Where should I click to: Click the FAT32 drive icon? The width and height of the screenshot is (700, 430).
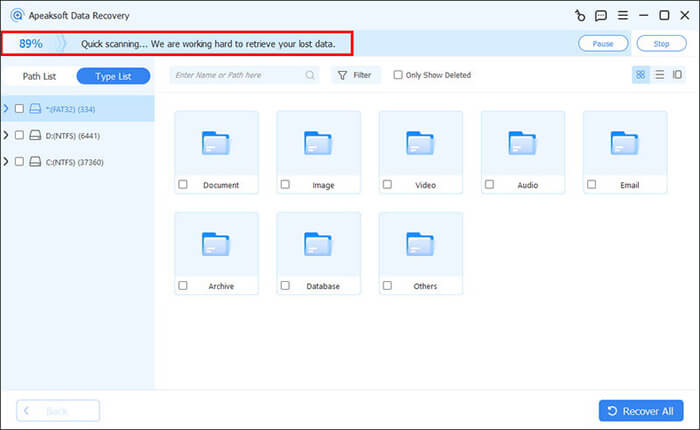[x=35, y=109]
